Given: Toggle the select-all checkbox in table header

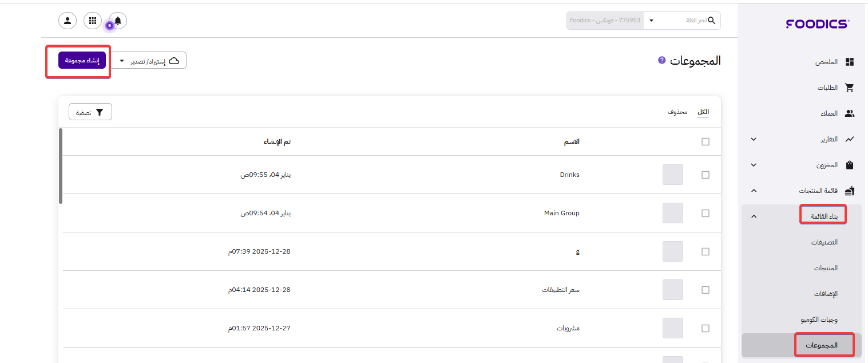Looking at the screenshot, I should pos(706,141).
